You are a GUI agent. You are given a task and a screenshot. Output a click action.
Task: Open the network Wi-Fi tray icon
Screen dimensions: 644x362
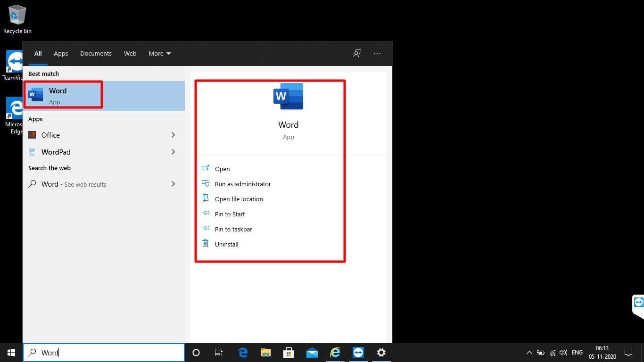pyautogui.click(x=553, y=353)
